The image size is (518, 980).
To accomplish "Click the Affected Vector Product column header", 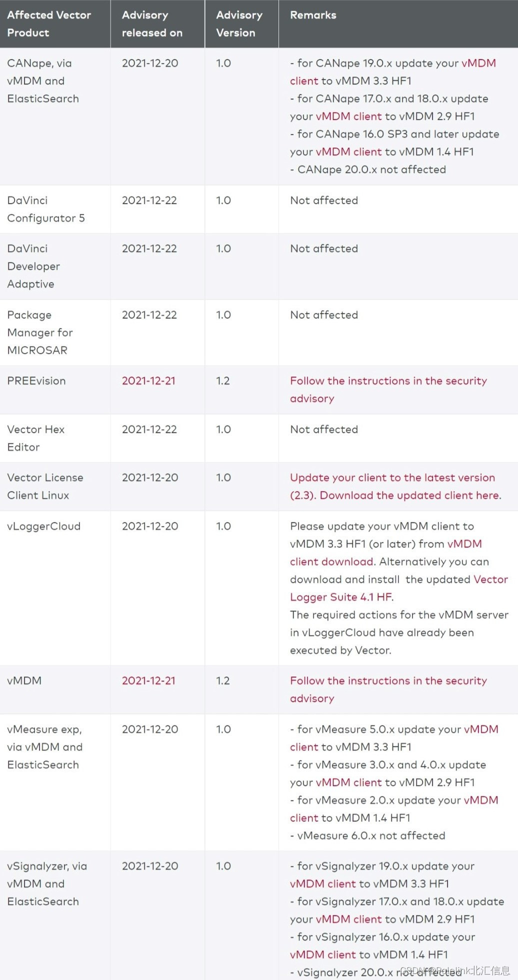I will coord(55,24).
